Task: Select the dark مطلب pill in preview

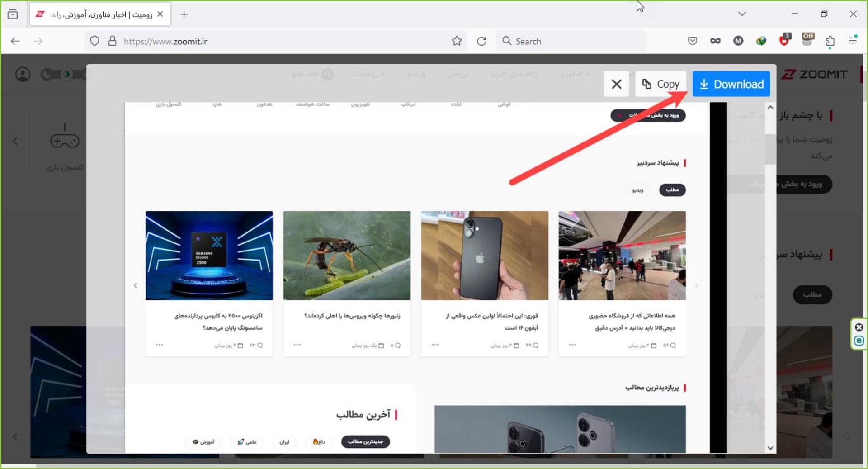Action: click(x=672, y=190)
